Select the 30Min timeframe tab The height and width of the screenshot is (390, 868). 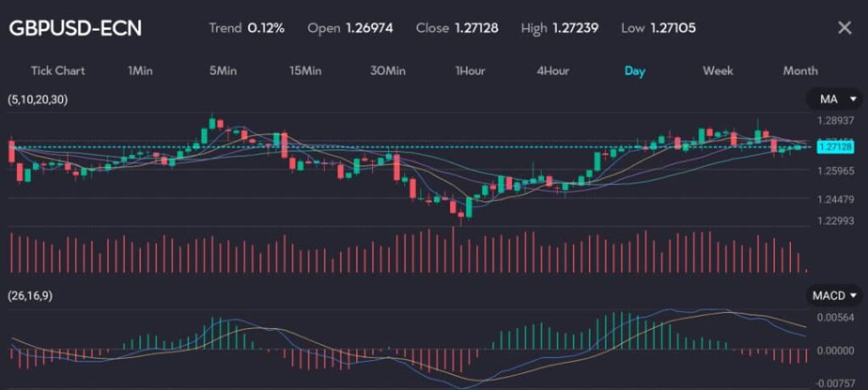click(x=388, y=70)
